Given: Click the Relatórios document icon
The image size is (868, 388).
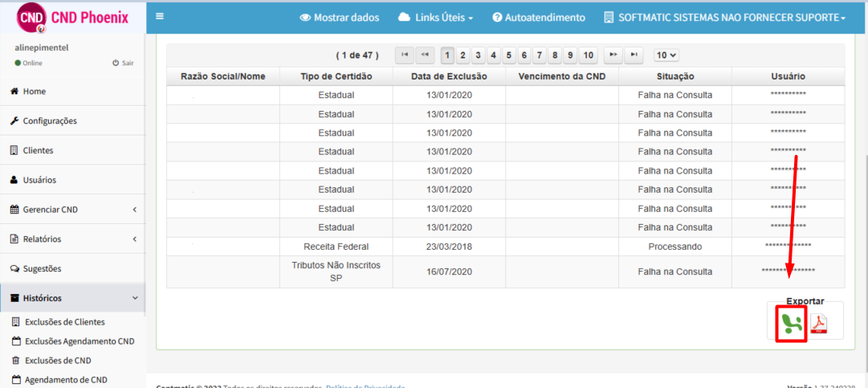Looking at the screenshot, I should coord(14,239).
